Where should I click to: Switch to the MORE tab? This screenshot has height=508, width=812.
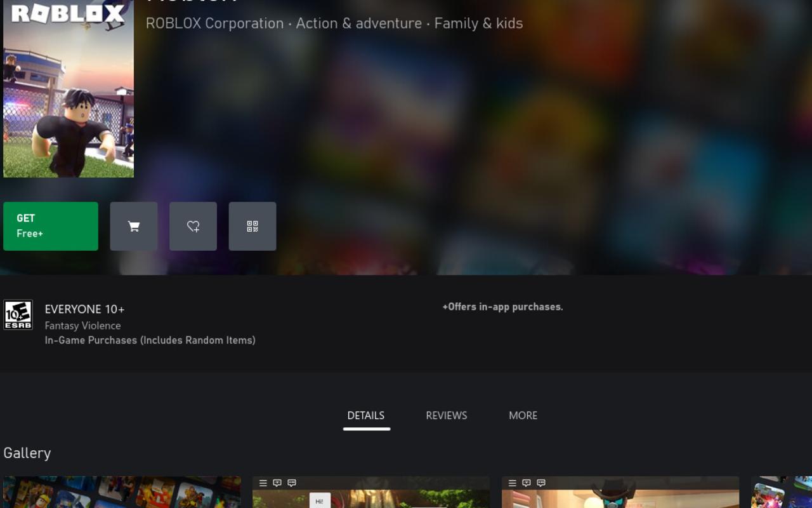[523, 415]
